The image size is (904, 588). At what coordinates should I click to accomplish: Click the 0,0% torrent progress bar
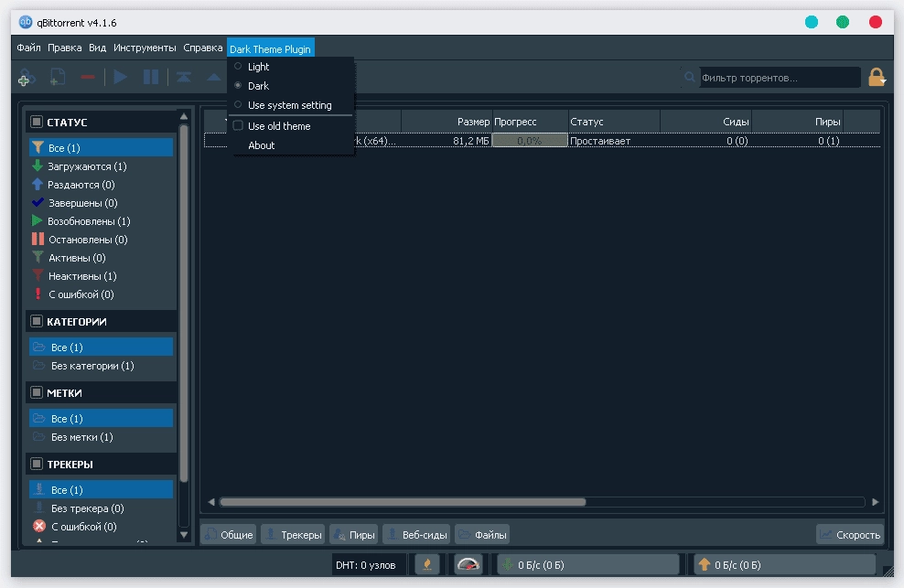coord(530,141)
